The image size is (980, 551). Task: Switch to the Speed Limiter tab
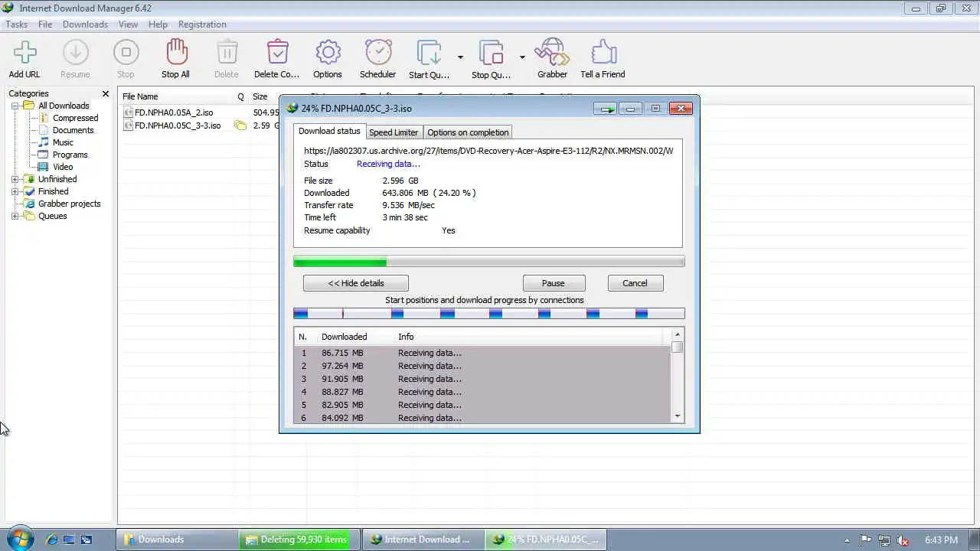[x=394, y=132]
